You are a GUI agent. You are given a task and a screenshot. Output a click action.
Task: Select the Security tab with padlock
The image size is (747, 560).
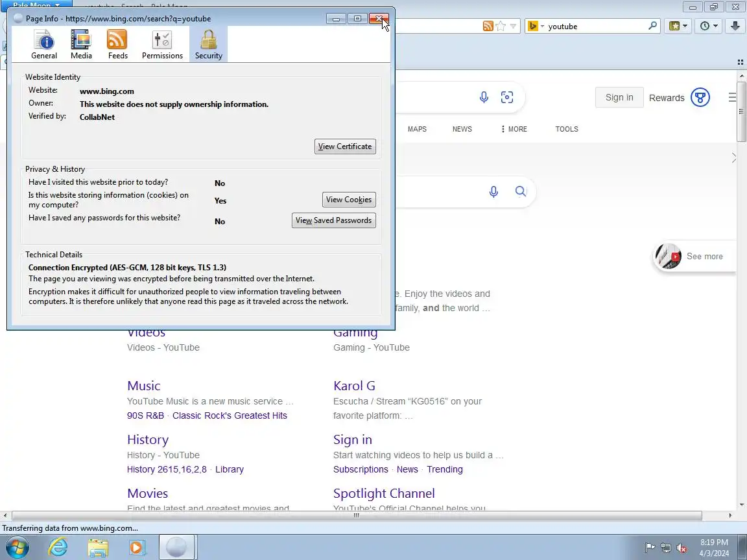(x=208, y=44)
